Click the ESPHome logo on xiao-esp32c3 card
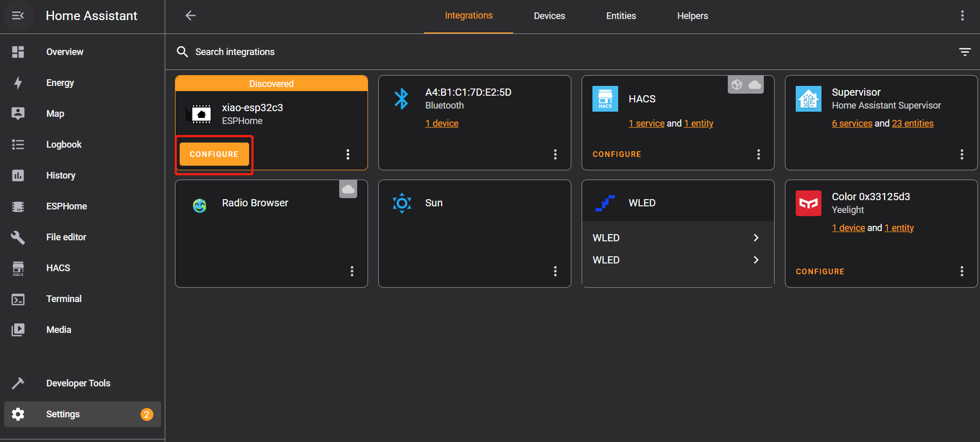 point(199,114)
